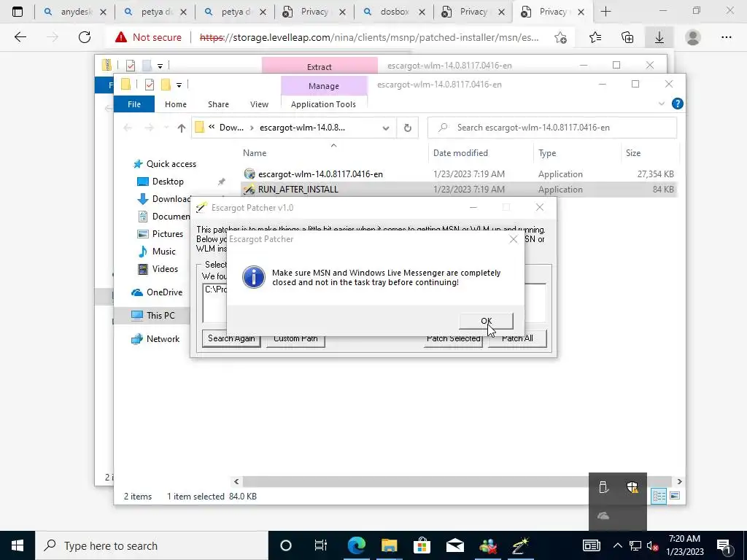
Task: Open the browser profile icon
Action: tap(693, 37)
